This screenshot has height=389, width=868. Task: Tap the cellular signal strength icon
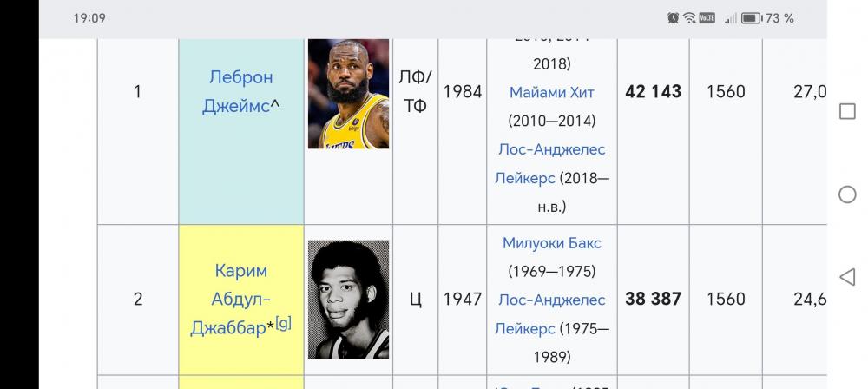pyautogui.click(x=730, y=18)
